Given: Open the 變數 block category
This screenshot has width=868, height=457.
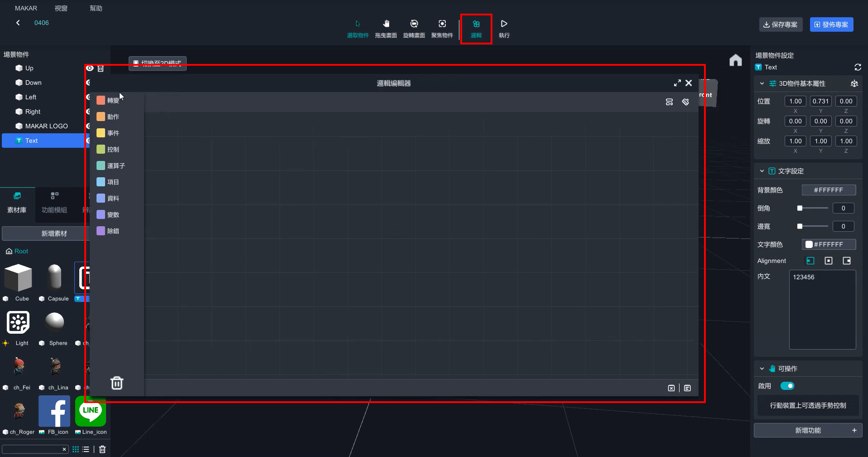Looking at the screenshot, I should click(108, 214).
